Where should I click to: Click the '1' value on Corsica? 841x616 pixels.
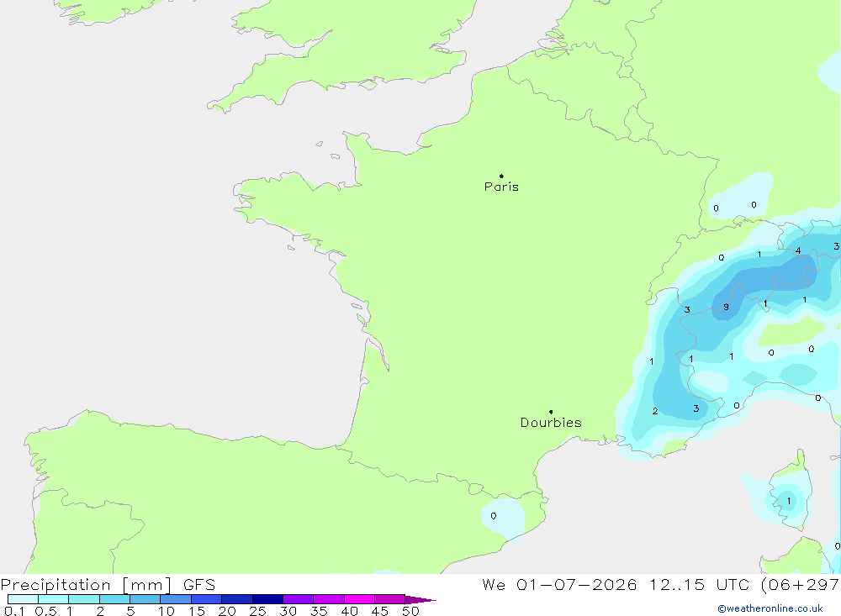point(789,501)
